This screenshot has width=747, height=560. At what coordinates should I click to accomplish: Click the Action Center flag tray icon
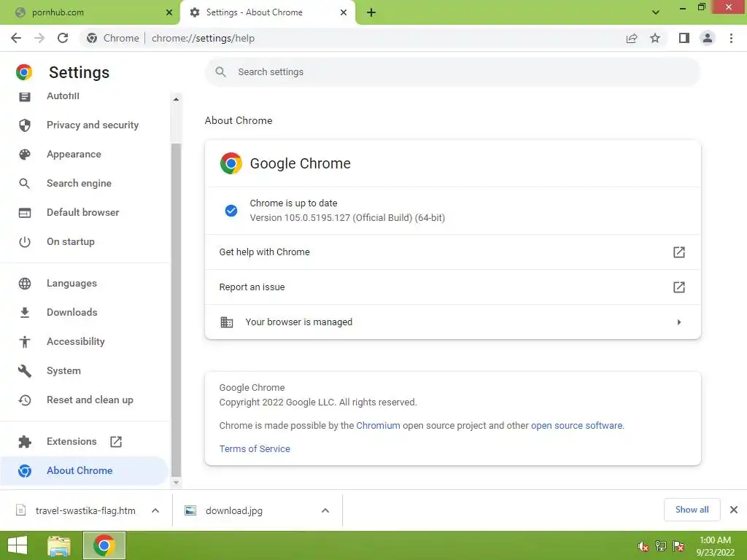[678, 546]
